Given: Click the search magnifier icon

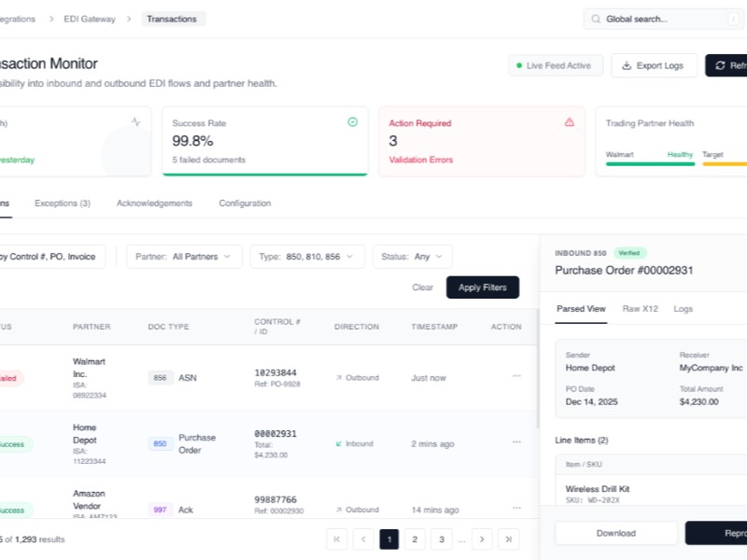Looking at the screenshot, I should (x=596, y=19).
